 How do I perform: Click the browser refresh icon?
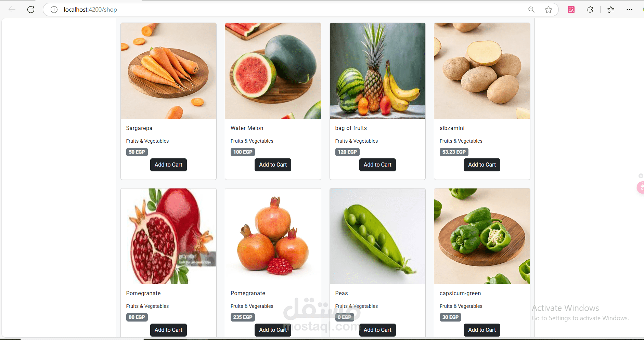[31, 10]
